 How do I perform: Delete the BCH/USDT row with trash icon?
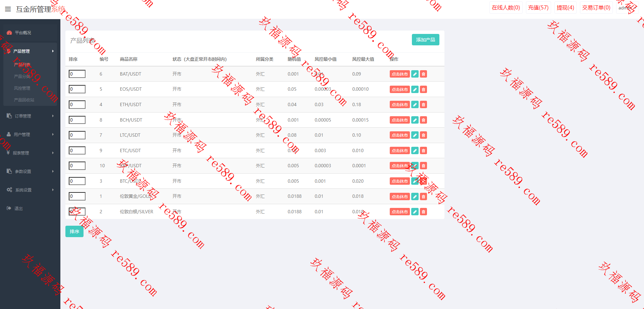pyautogui.click(x=424, y=120)
